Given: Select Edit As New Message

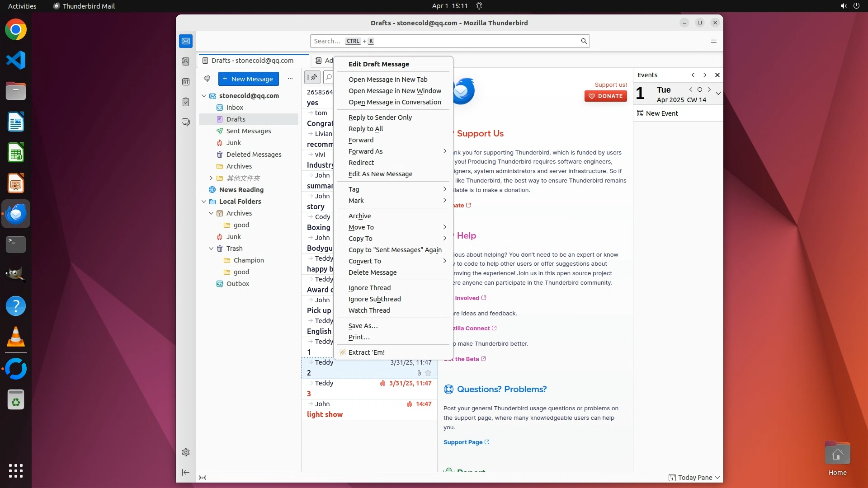Looking at the screenshot, I should point(380,174).
